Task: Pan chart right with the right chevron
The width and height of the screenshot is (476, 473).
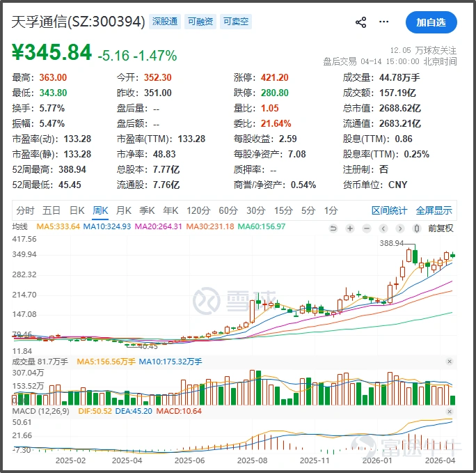Action: tap(400, 228)
